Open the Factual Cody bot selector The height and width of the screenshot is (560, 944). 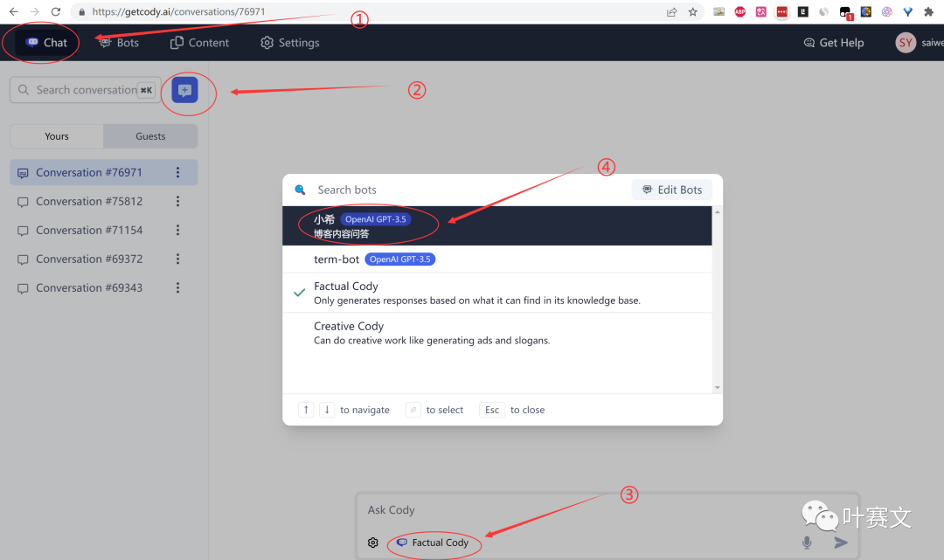433,543
